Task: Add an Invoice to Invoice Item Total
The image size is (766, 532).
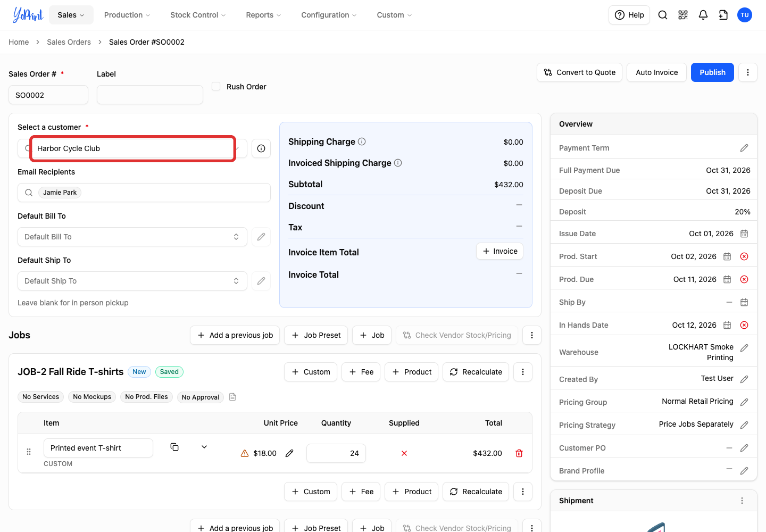Action: pos(499,251)
